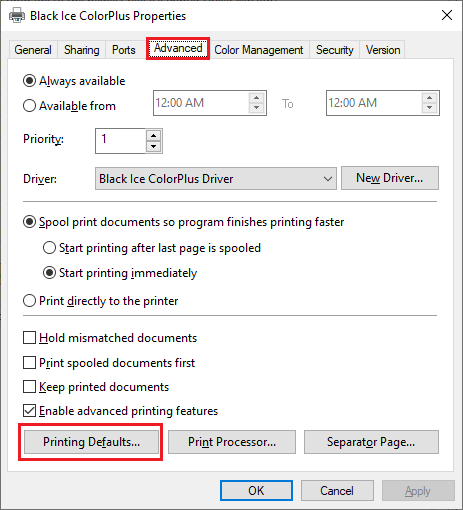Tick the Keep printed documents checkbox

coord(29,387)
